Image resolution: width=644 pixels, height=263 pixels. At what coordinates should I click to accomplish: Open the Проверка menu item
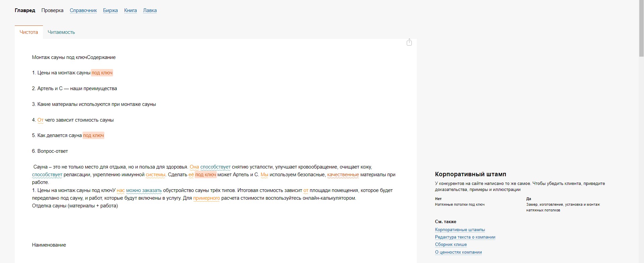[x=52, y=10]
